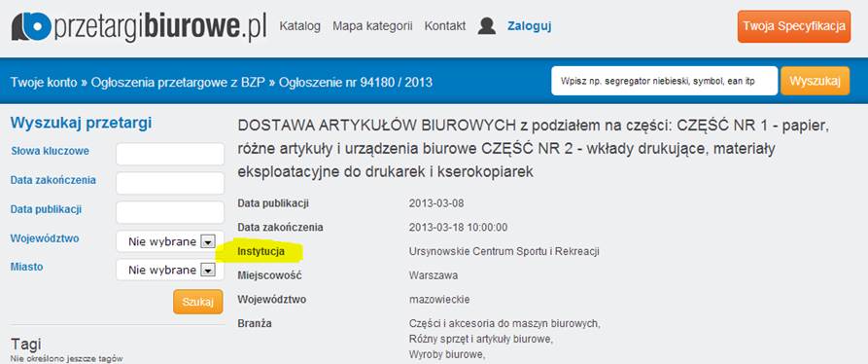This screenshot has width=868, height=364.
Task: Click the Branża label
Action: [255, 323]
